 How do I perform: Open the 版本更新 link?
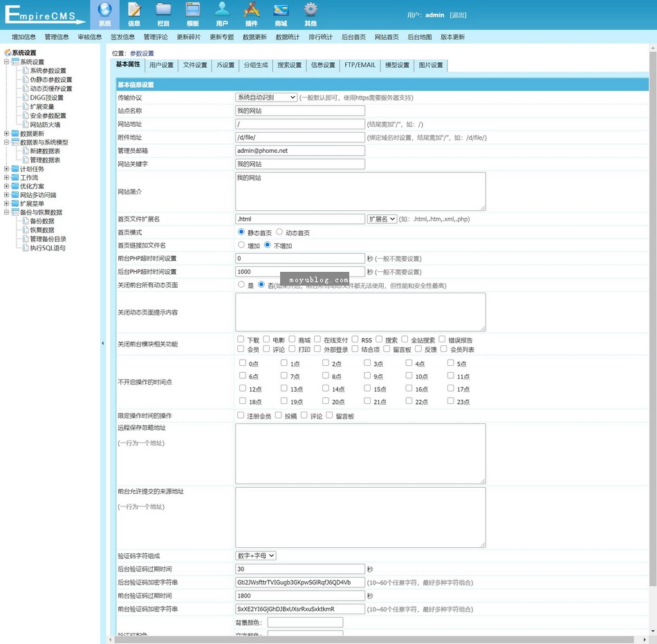(452, 37)
